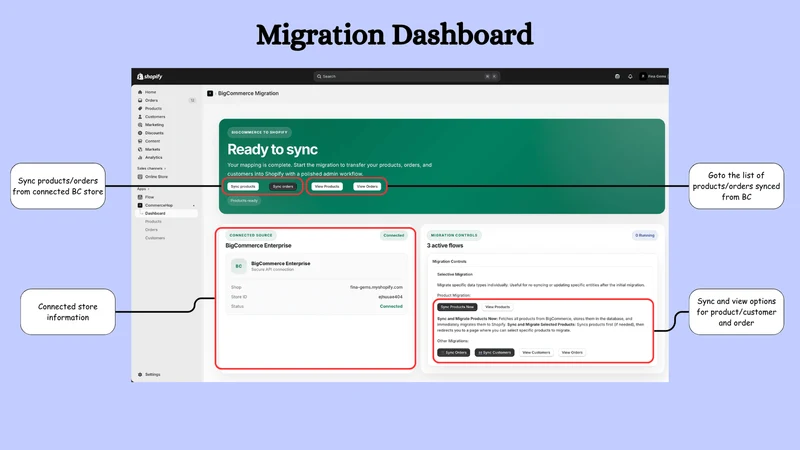Viewport: 800px width, 450px height.
Task: Click the MIGRATION CONTROLS label chip
Action: point(454,236)
